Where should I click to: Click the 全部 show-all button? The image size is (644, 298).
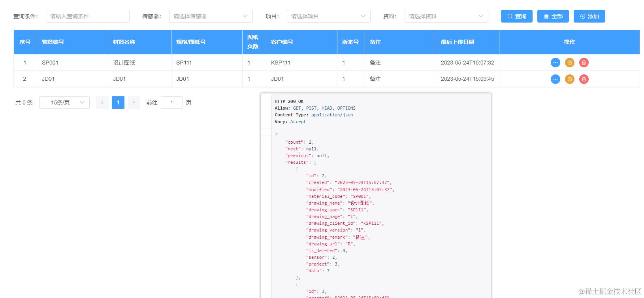tap(553, 16)
